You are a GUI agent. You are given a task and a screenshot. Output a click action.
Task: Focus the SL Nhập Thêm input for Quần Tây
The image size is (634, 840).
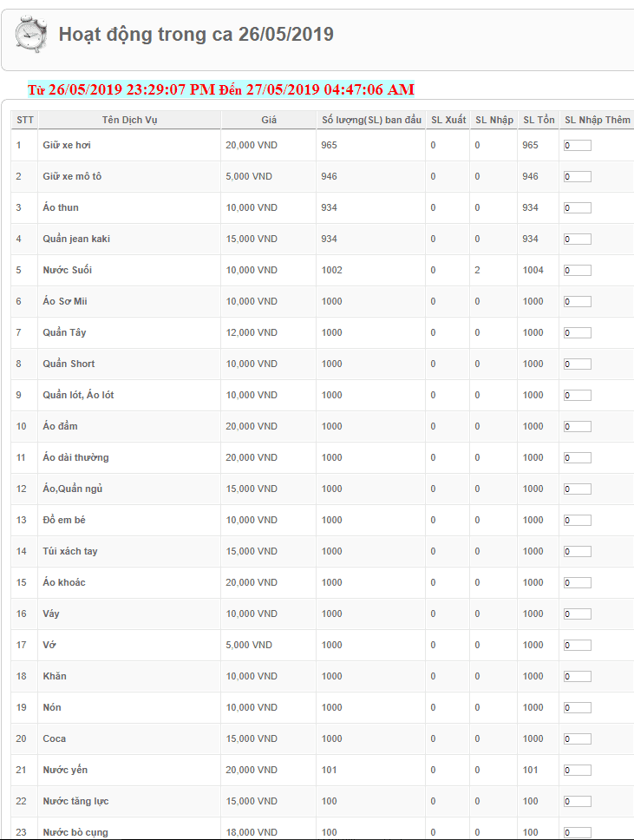578,333
